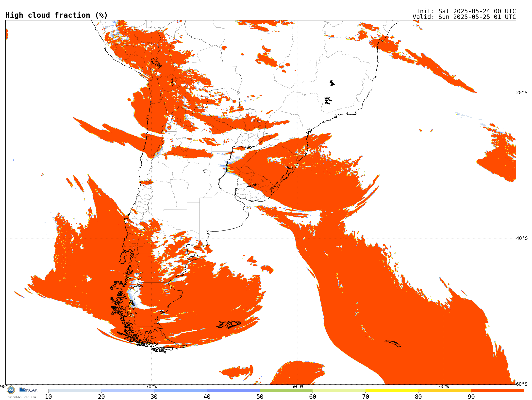Pick the 60-70 pale yellow-green colorbar segment
532x400 pixels.
[339, 391]
